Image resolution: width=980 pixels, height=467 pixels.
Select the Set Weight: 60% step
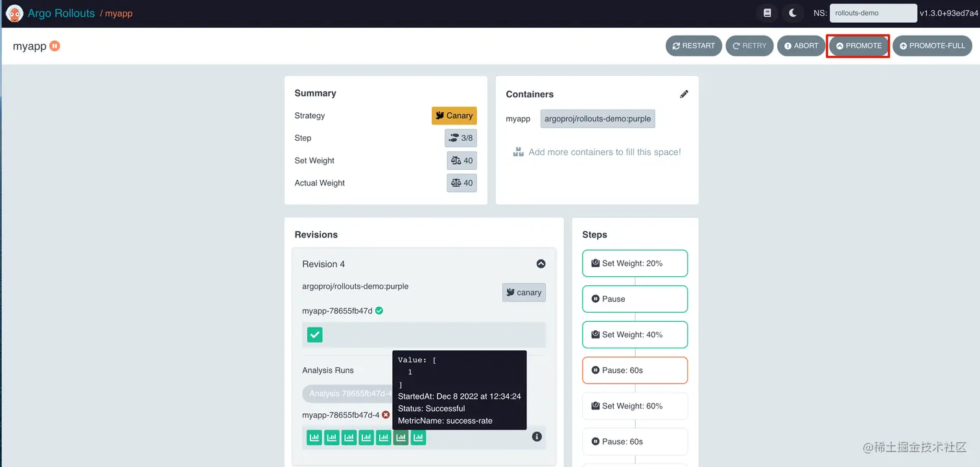pyautogui.click(x=635, y=406)
